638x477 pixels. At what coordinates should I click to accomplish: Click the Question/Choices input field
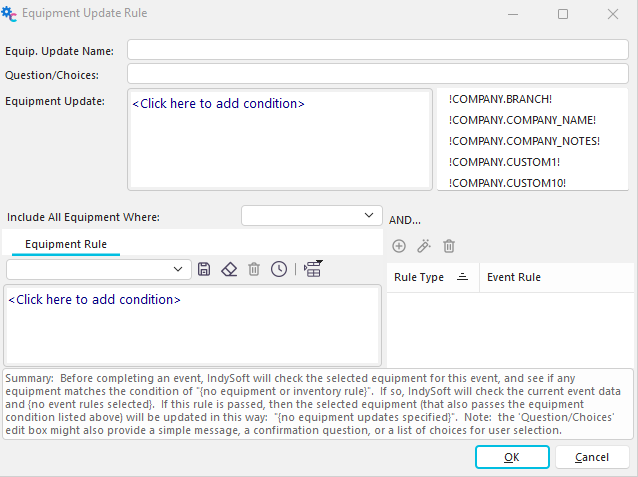(x=377, y=74)
